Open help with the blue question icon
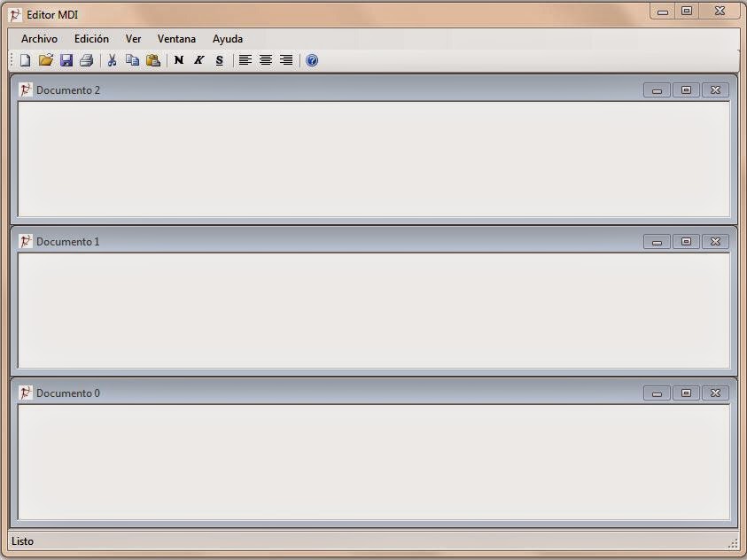 pyautogui.click(x=312, y=60)
